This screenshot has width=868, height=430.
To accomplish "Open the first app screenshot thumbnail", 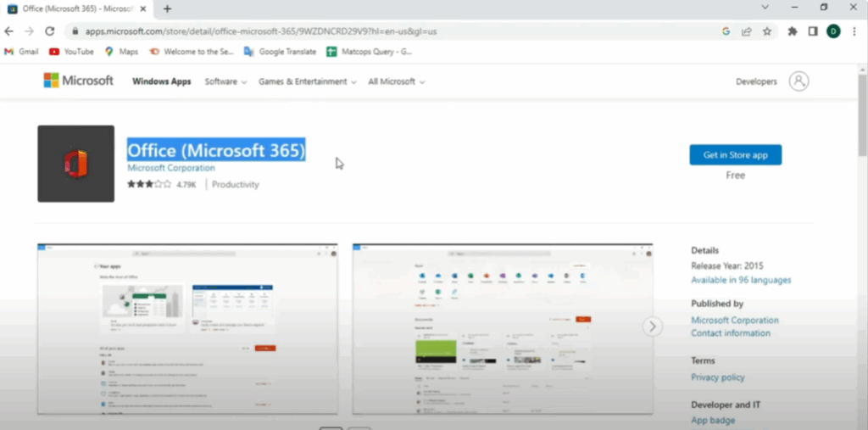I will coord(187,329).
